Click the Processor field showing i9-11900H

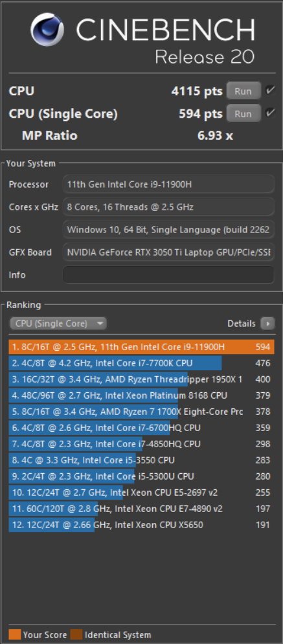click(168, 184)
